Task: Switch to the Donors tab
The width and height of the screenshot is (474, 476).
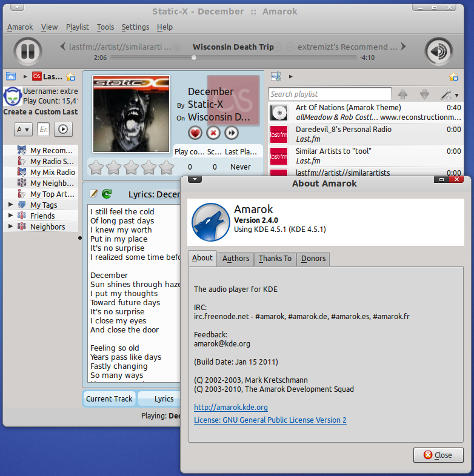Action: pyautogui.click(x=313, y=259)
